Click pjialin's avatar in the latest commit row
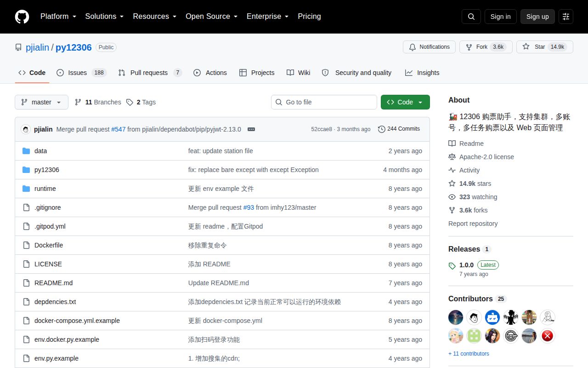 (26, 129)
